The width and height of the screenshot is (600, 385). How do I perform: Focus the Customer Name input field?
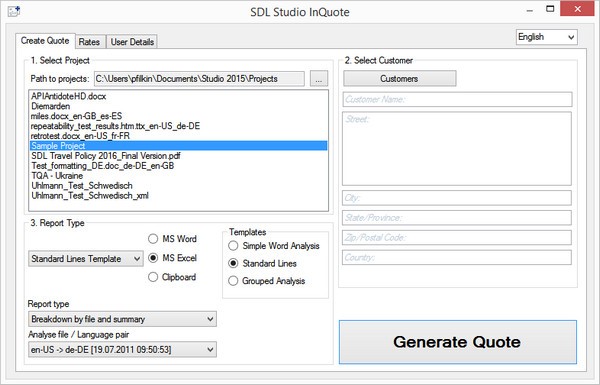(457, 100)
